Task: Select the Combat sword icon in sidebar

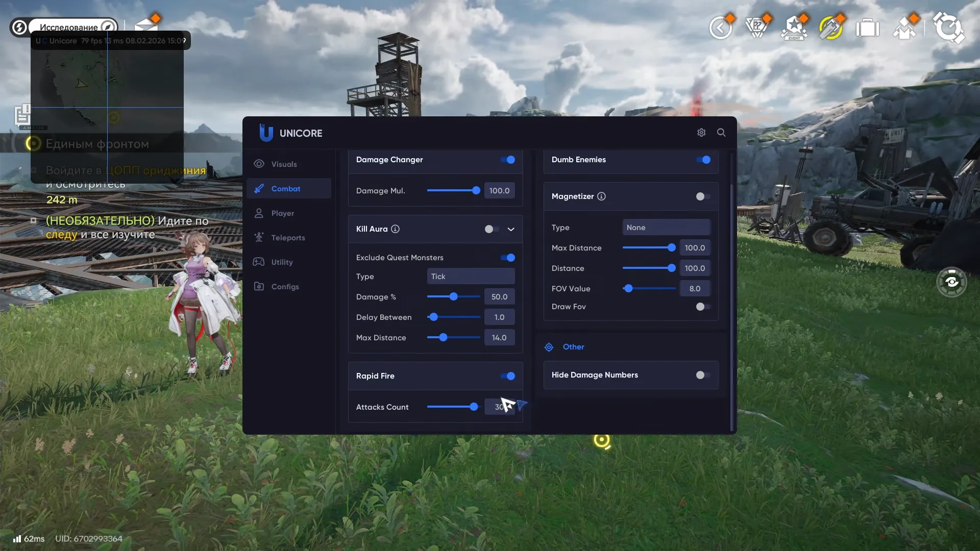Action: tap(260, 188)
